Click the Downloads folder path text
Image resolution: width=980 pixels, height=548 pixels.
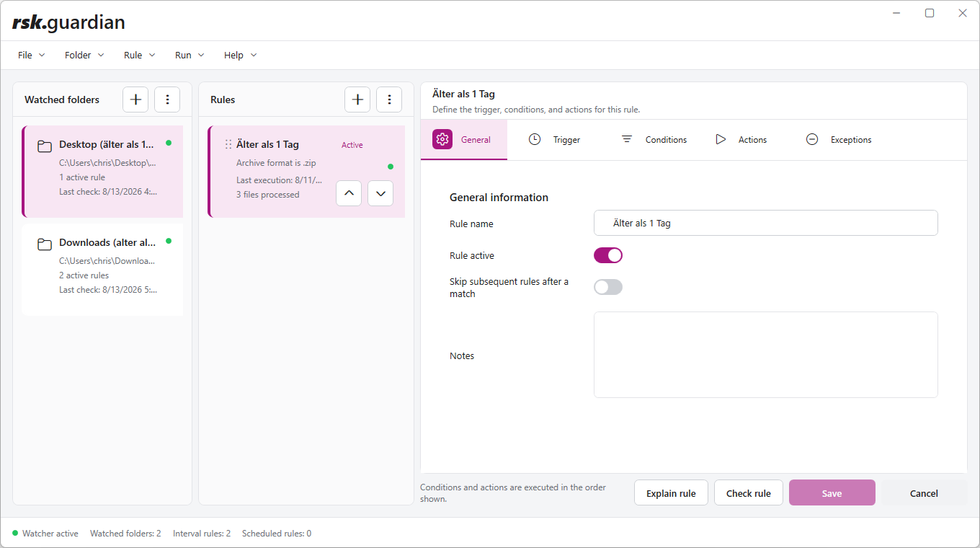tap(107, 261)
